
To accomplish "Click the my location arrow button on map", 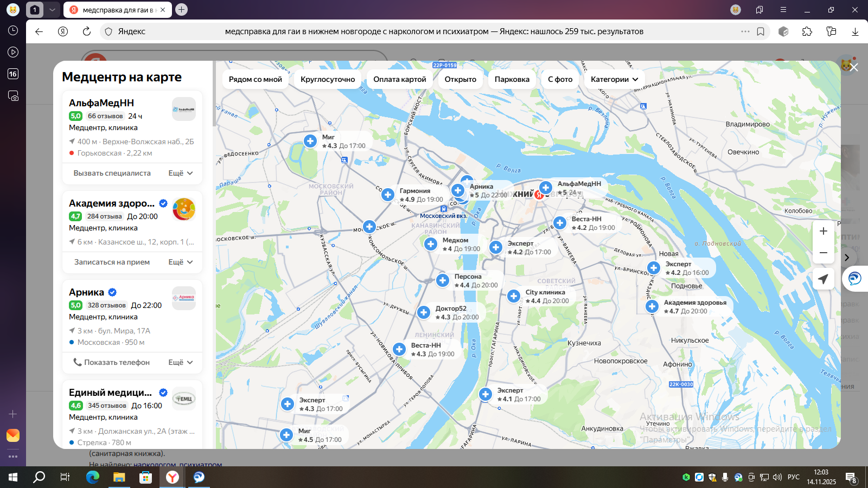I will [823, 279].
